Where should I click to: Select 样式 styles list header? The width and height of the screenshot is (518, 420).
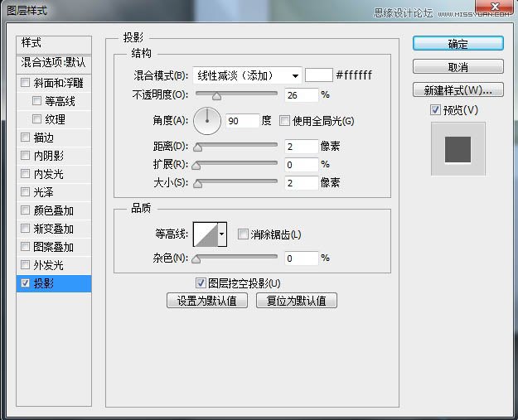point(54,45)
